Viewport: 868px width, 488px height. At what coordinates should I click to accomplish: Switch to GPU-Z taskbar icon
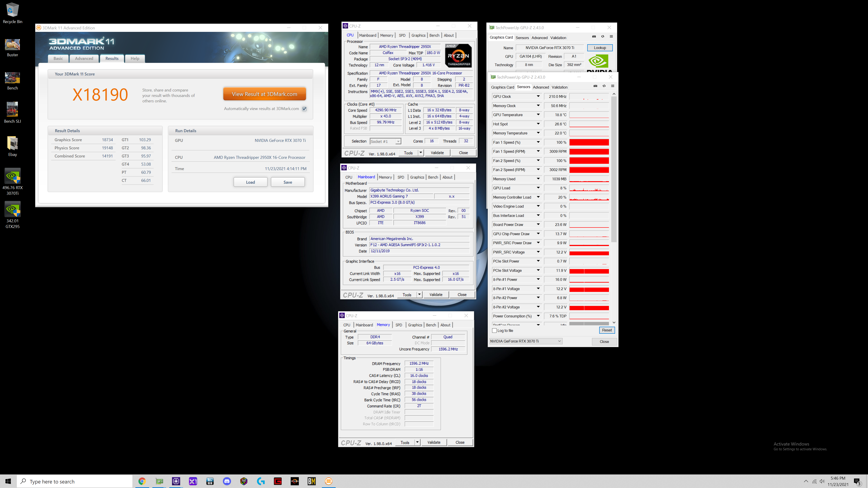pyautogui.click(x=159, y=481)
